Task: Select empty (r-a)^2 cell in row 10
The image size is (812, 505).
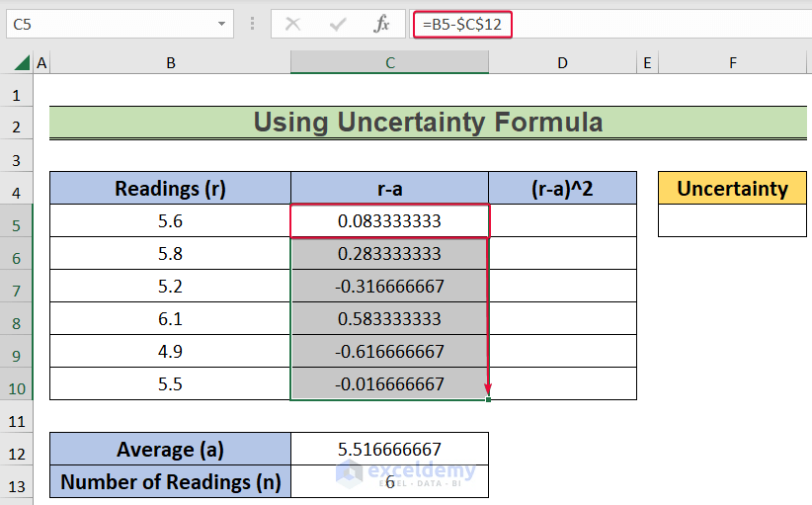Action: pyautogui.click(x=562, y=383)
